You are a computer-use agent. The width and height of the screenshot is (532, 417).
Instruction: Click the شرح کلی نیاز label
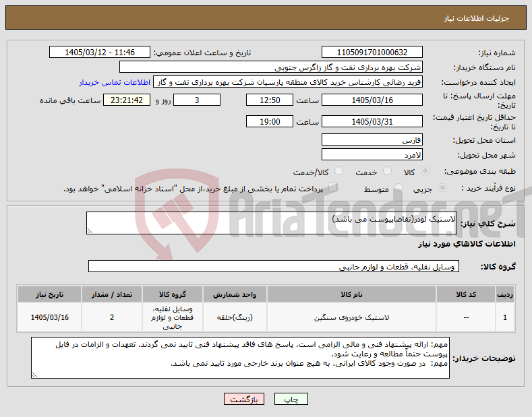(x=488, y=224)
